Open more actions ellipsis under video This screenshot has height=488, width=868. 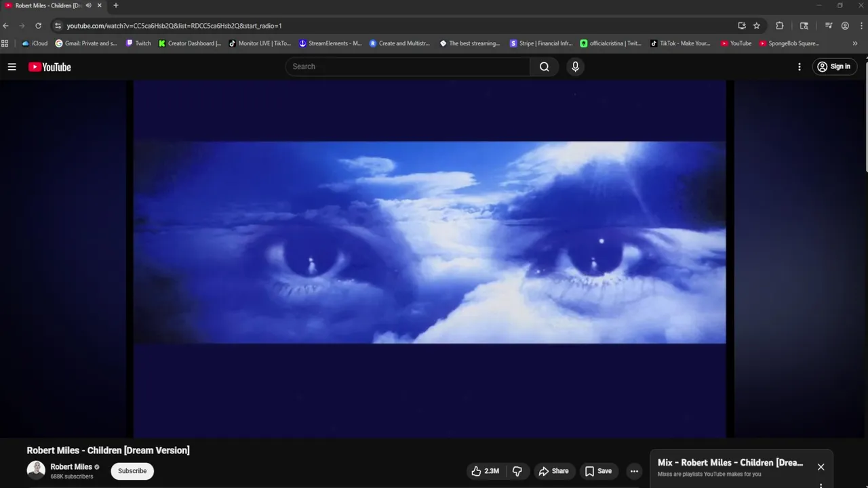634,471
